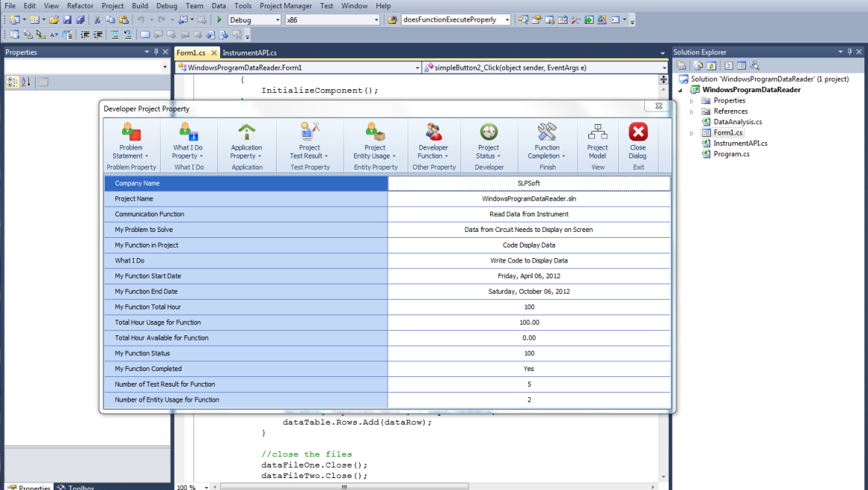Click the Paste toolbar icon
Screen dimensions: 868x490
click(x=123, y=20)
